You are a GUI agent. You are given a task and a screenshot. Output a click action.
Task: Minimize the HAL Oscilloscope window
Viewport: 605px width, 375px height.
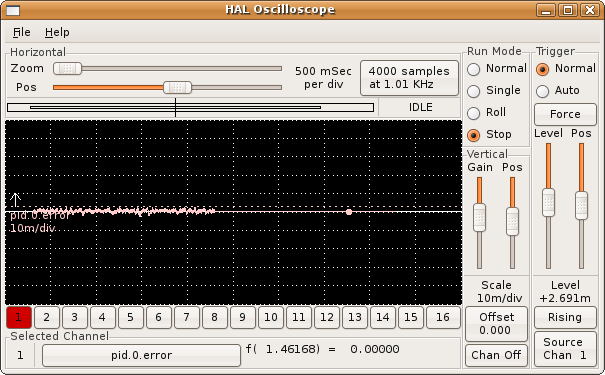pyautogui.click(x=546, y=10)
